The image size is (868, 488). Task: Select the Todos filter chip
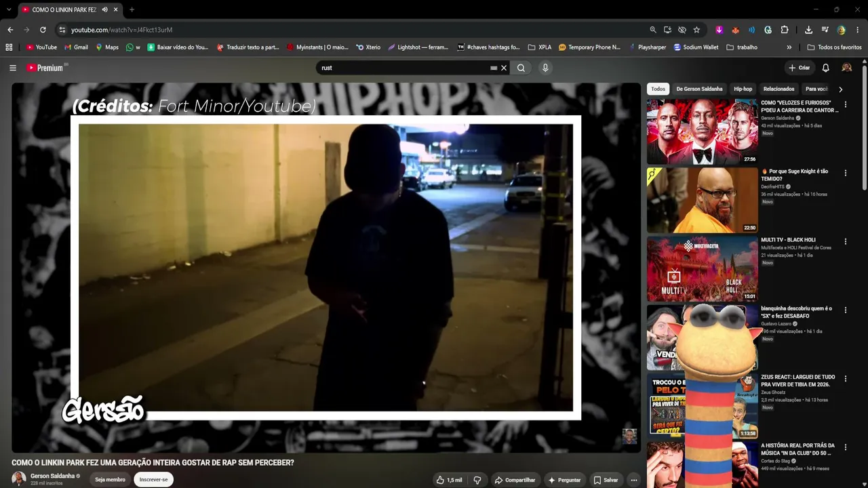[x=658, y=89]
